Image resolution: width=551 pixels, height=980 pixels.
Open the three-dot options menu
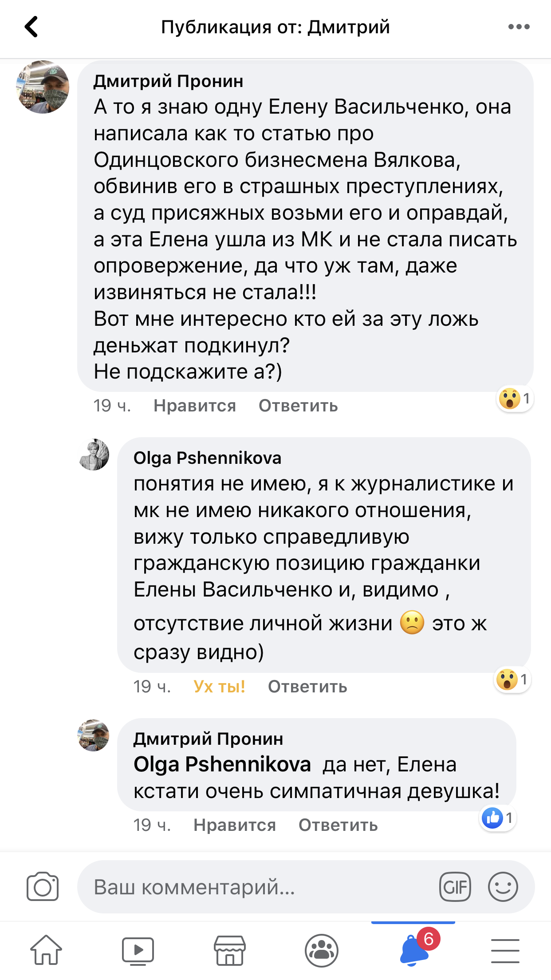click(519, 27)
